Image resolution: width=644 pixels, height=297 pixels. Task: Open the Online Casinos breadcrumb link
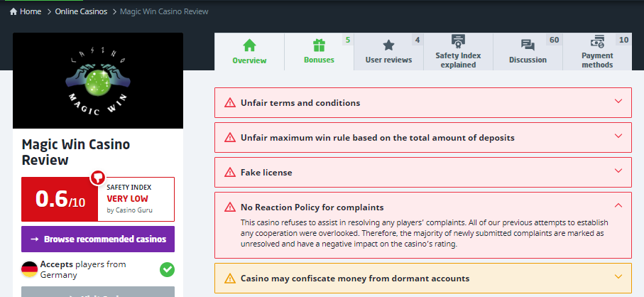coord(82,12)
